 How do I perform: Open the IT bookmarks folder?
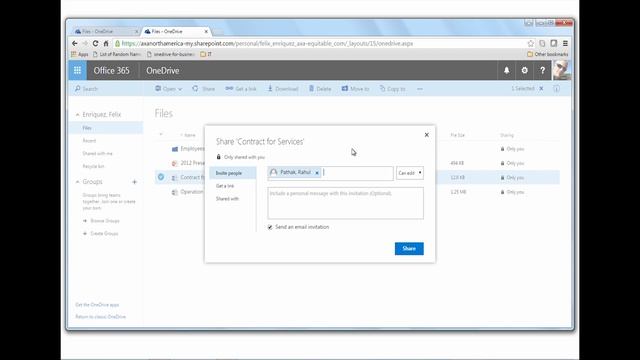pyautogui.click(x=206, y=54)
